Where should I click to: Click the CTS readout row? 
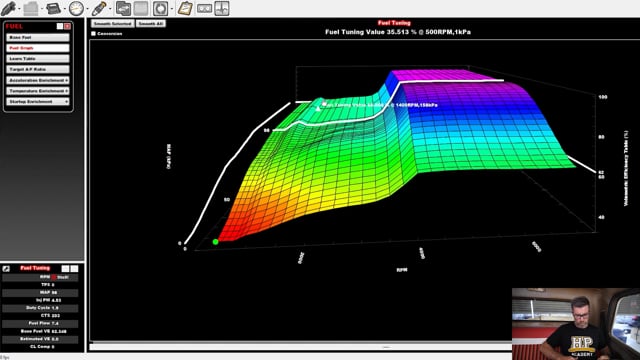coord(40,316)
